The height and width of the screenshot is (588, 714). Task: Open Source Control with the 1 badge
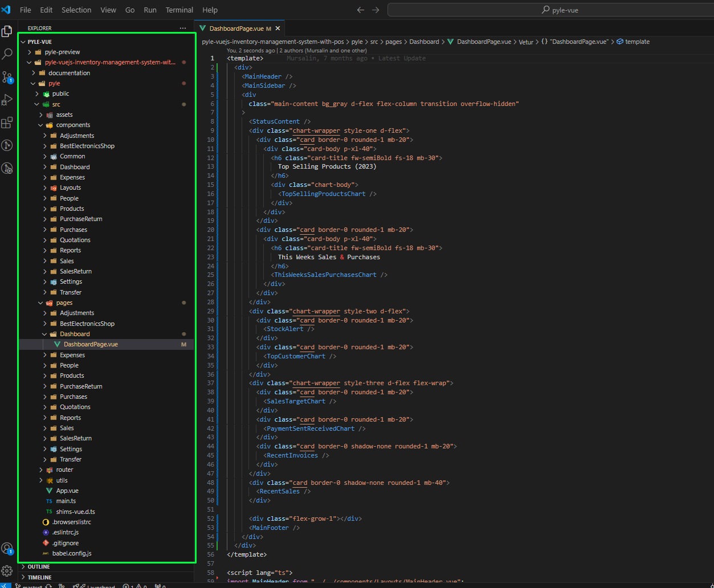click(x=7, y=77)
